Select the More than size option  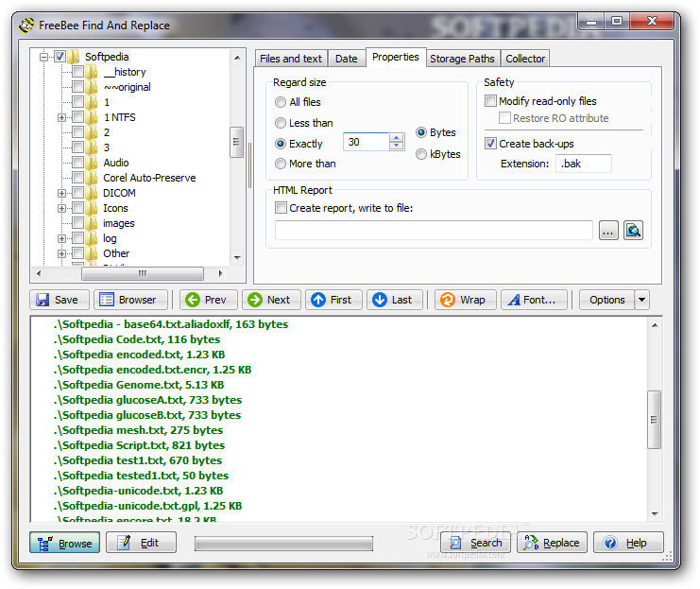pos(281,164)
